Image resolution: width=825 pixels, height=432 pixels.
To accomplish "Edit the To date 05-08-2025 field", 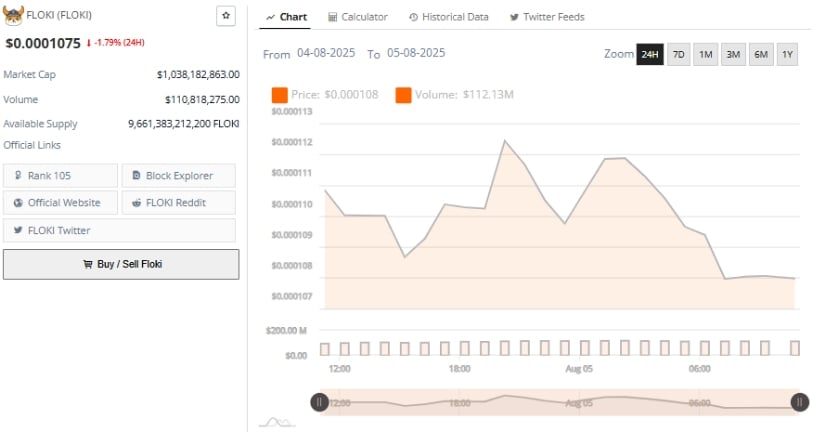I will pyautogui.click(x=416, y=53).
